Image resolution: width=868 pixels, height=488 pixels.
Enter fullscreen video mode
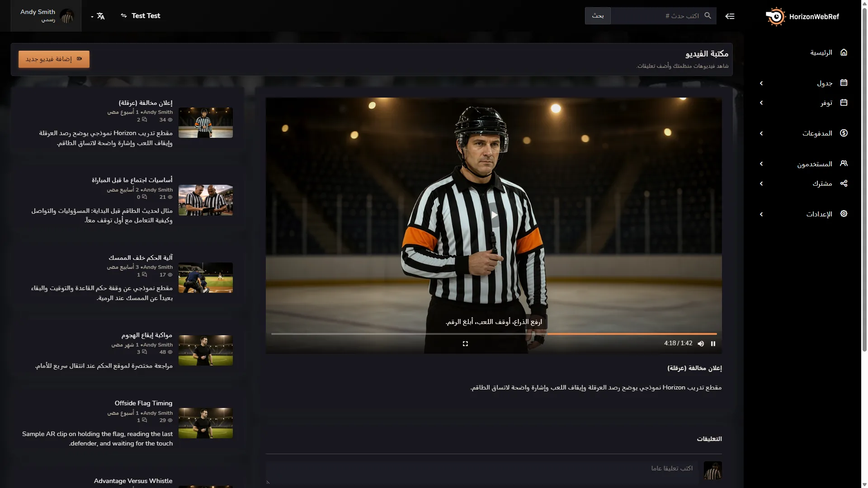click(465, 344)
